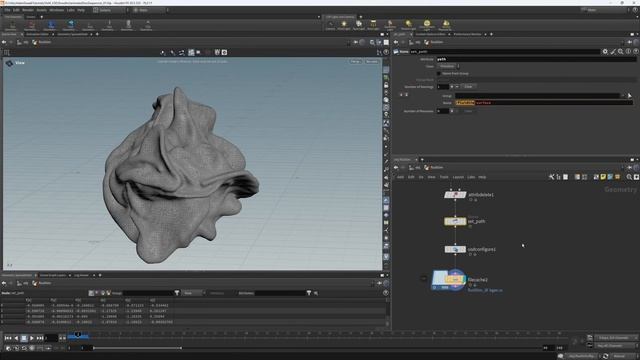
Task: Select the set_path node in network
Action: click(x=455, y=221)
